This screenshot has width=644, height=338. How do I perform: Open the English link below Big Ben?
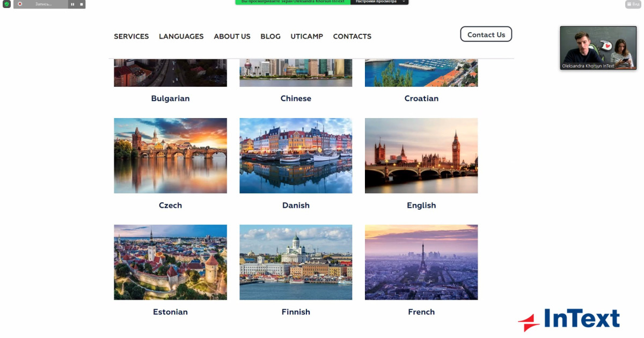pyautogui.click(x=421, y=205)
